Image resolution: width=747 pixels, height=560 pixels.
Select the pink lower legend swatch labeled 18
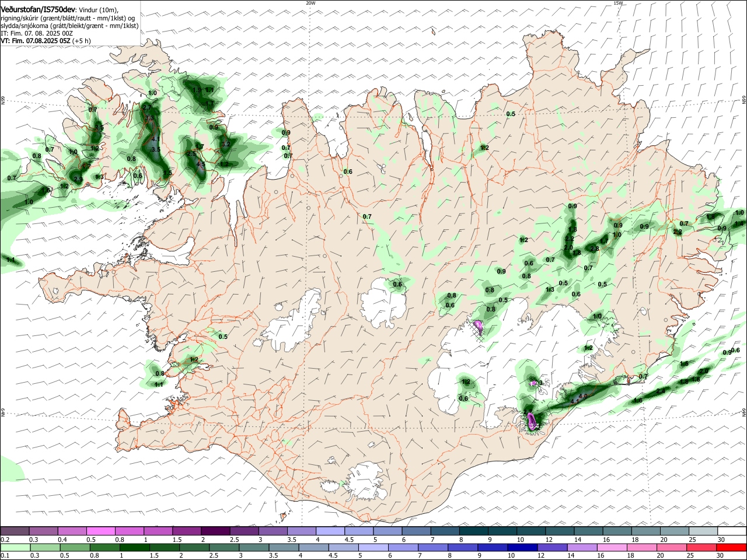[642, 547]
